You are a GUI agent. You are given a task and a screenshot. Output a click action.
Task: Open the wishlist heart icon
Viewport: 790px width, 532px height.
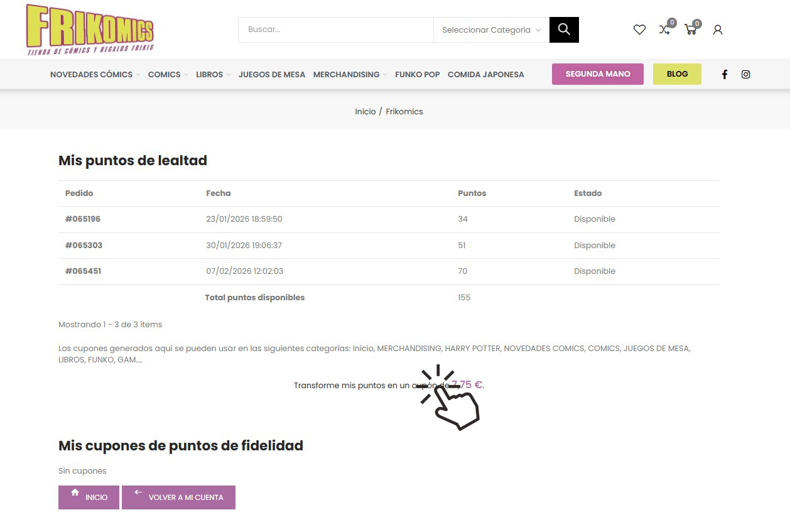tap(639, 30)
